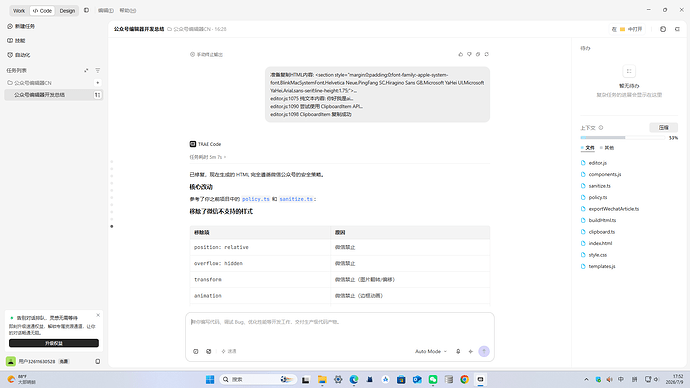Open index.html in the file list
The image size is (690, 388).
click(x=600, y=243)
